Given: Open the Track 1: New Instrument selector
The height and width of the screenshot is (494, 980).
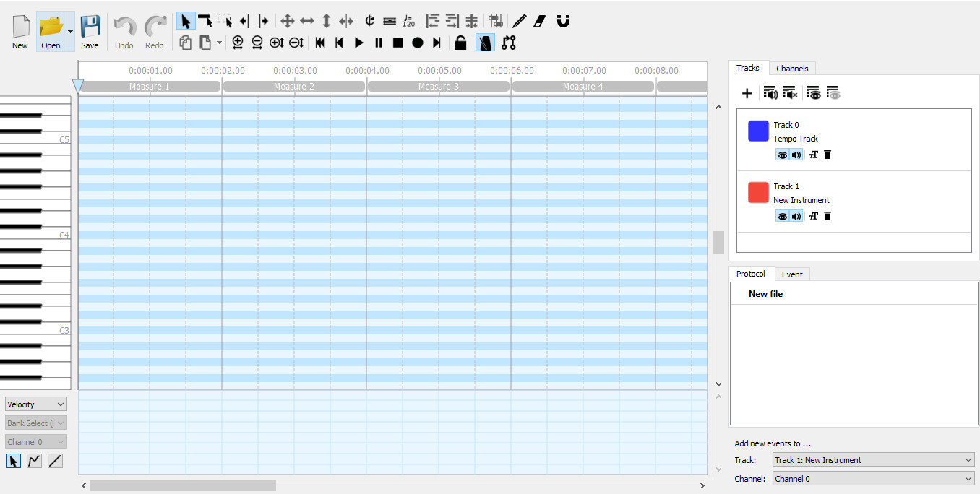Looking at the screenshot, I should [x=873, y=459].
